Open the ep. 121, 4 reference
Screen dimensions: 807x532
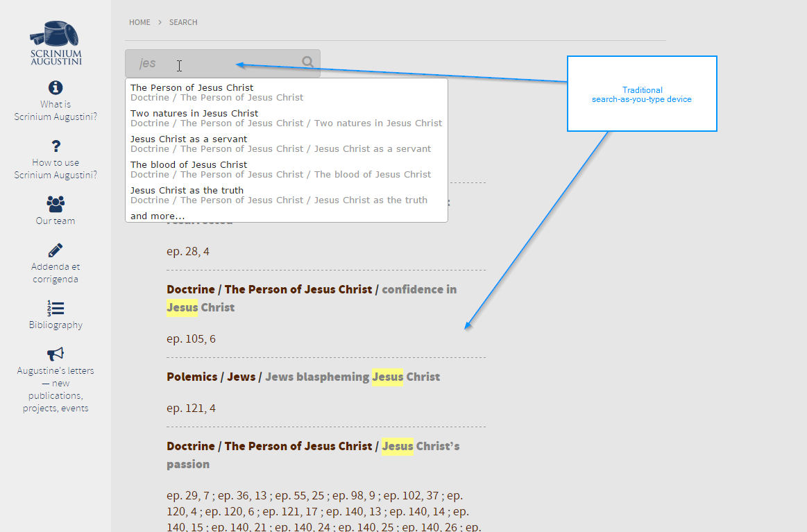coord(191,409)
